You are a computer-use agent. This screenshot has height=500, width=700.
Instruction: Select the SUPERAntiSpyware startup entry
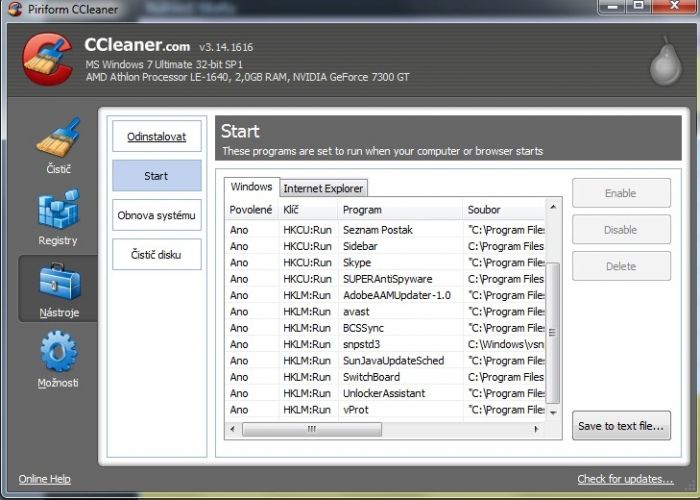(x=385, y=279)
